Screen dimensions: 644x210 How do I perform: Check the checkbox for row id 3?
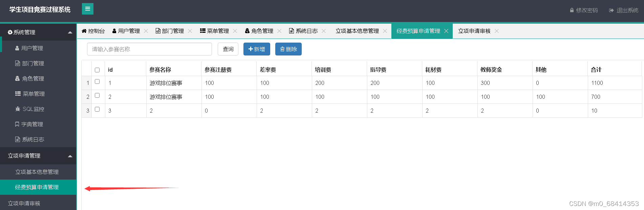97,109
